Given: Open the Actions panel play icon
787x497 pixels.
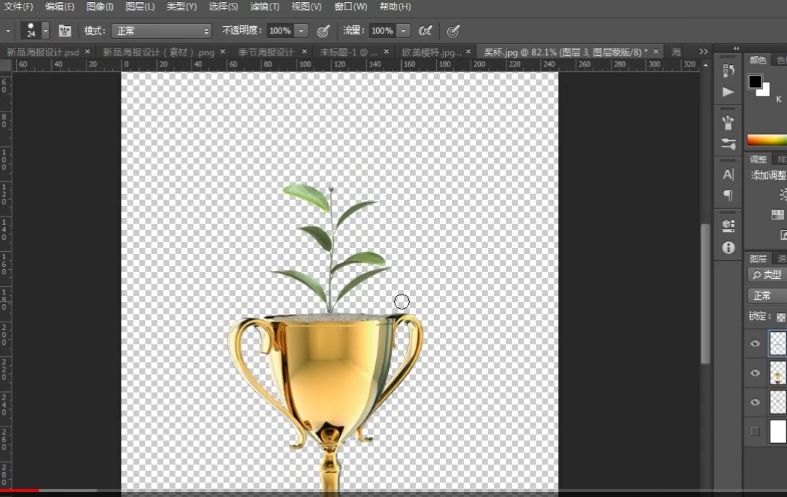Looking at the screenshot, I should [x=728, y=92].
